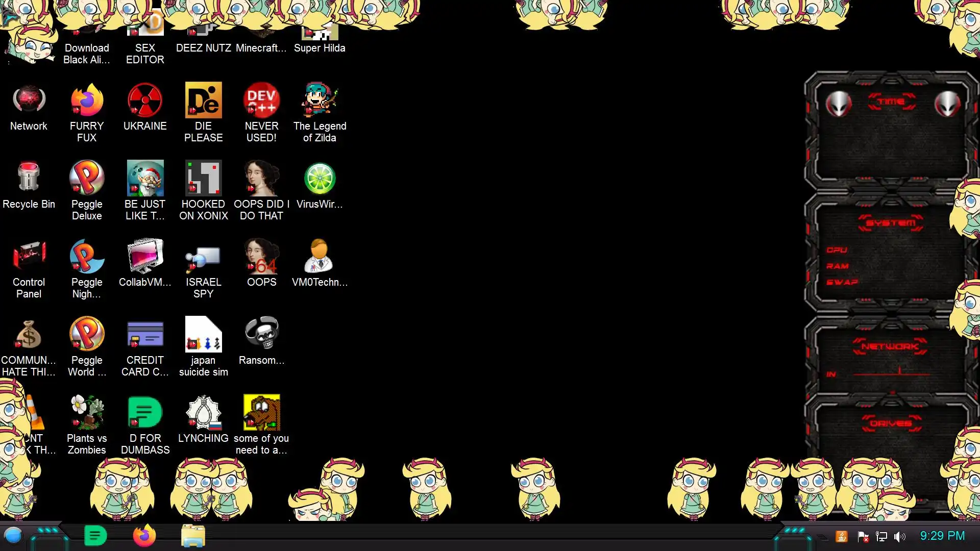Open File Explorer from the taskbar

tap(193, 536)
